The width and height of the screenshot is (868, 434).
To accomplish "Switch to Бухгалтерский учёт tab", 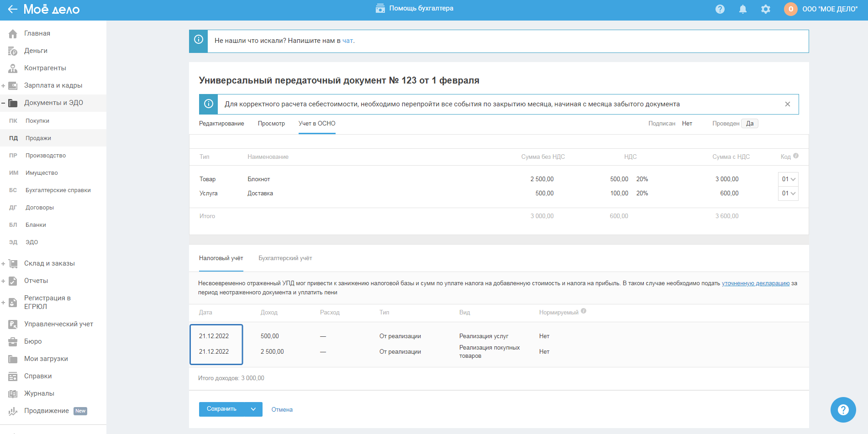I will tap(285, 258).
